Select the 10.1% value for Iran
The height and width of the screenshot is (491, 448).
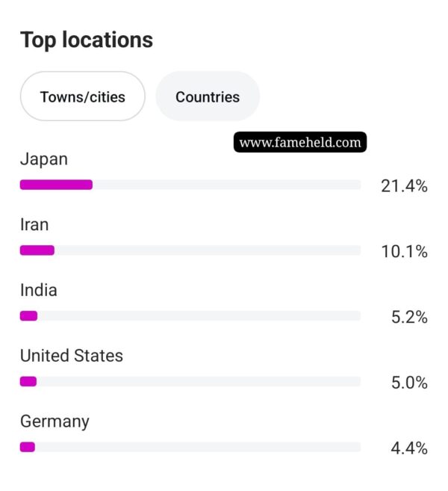point(404,252)
